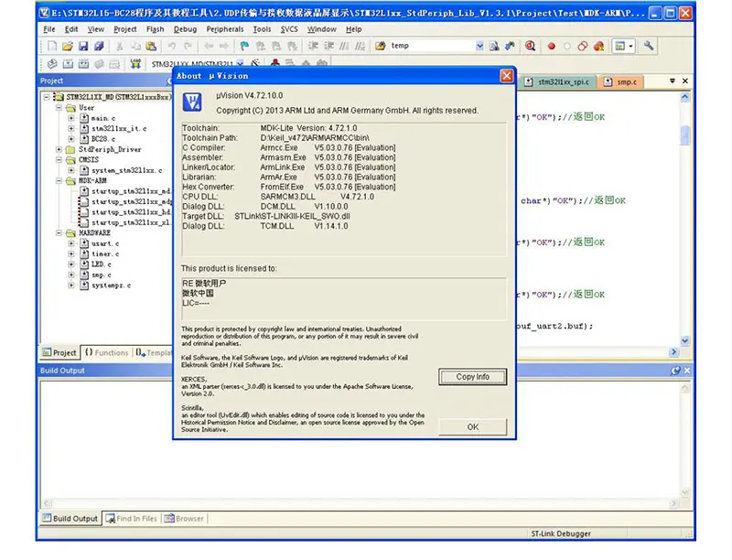This screenshot has width=732, height=560.
Task: Open the temp find combo box dropdown
Action: [479, 46]
